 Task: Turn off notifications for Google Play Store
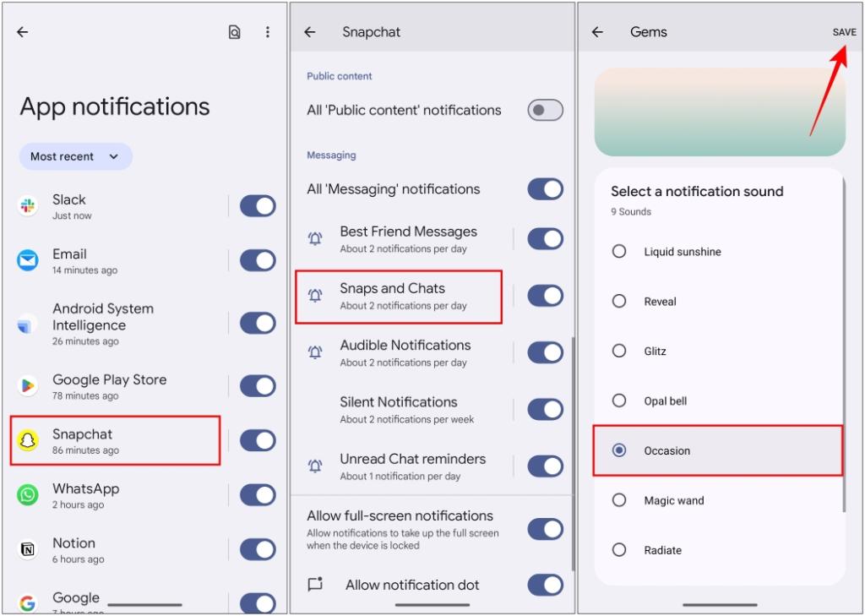[x=258, y=386]
